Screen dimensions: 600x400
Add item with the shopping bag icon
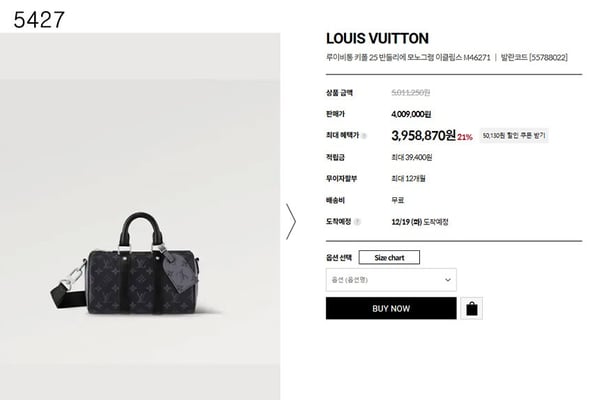tap(471, 309)
